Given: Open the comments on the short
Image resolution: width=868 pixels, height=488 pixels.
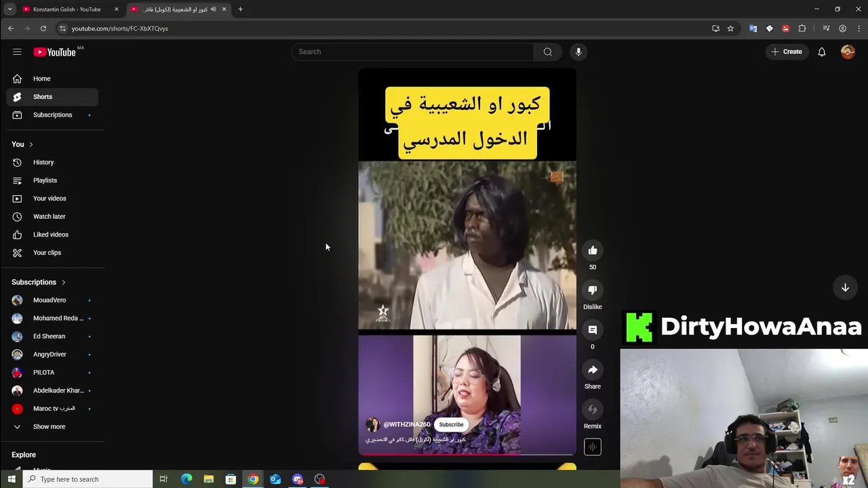Looking at the screenshot, I should coord(593,330).
